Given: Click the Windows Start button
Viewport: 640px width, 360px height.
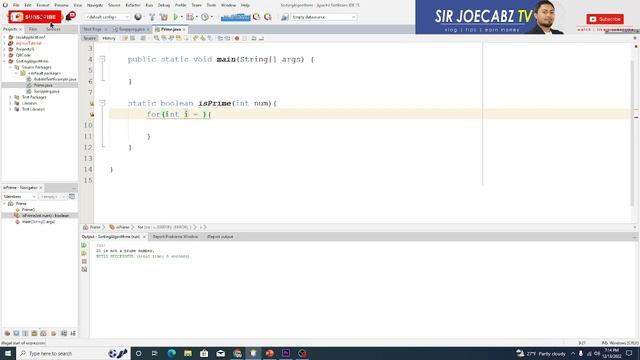Looking at the screenshot, I should coord(8,353).
